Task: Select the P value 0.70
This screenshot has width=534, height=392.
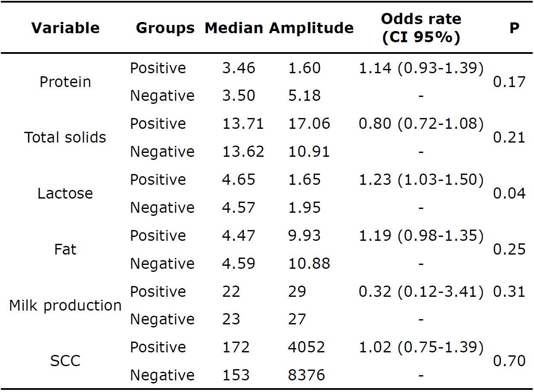Action: [509, 361]
